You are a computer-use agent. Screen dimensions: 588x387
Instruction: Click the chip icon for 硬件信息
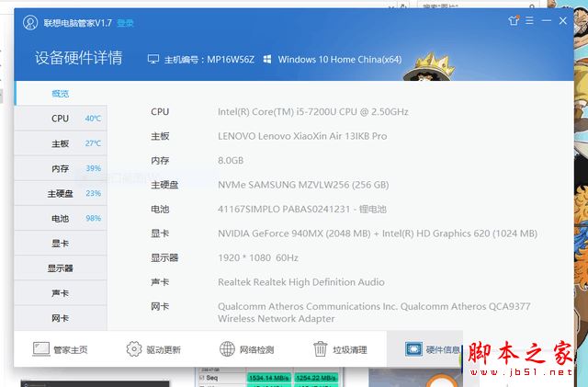(414, 349)
